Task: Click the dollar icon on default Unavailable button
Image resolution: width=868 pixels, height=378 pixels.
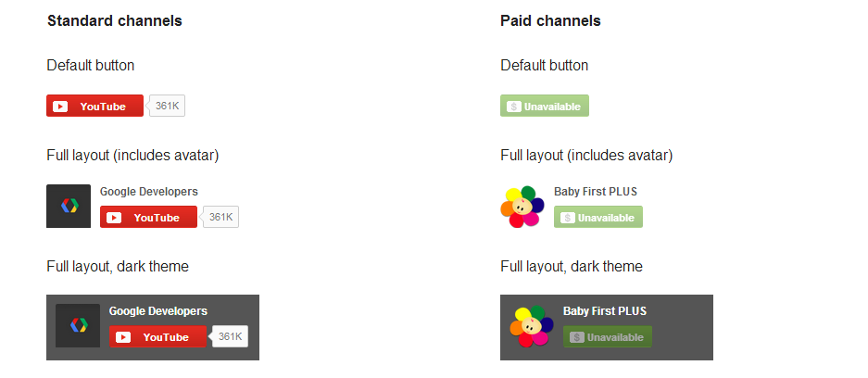Action: 513,107
